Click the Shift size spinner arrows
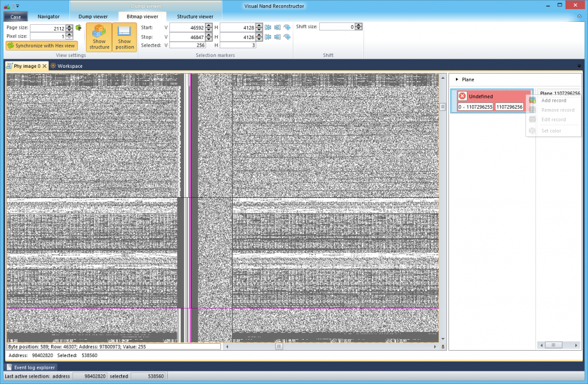 (x=359, y=26)
